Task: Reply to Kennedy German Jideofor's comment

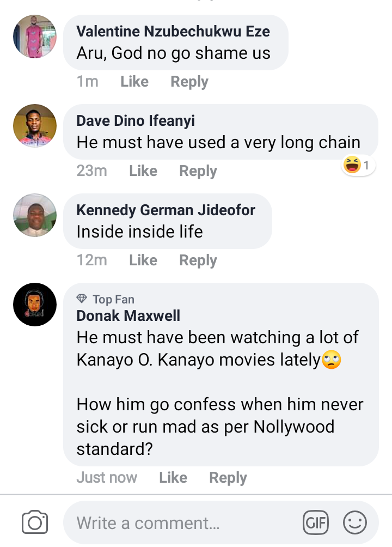Action: point(198,260)
